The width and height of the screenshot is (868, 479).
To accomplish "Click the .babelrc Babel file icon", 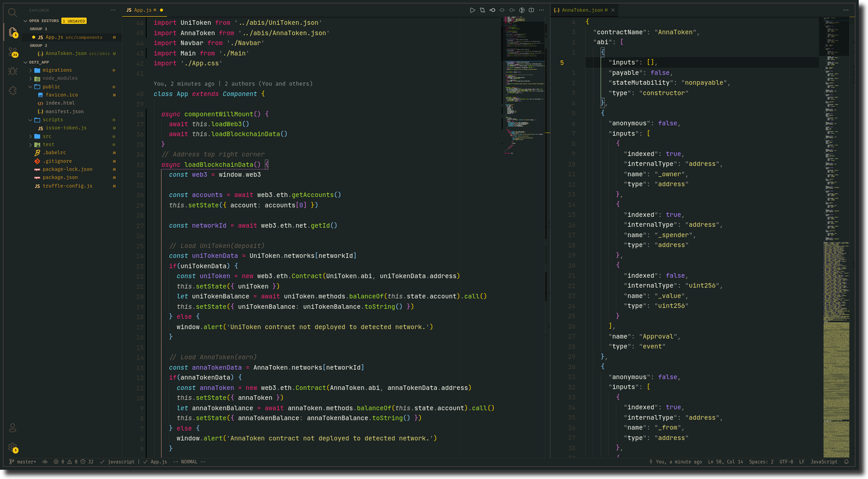I will (37, 153).
